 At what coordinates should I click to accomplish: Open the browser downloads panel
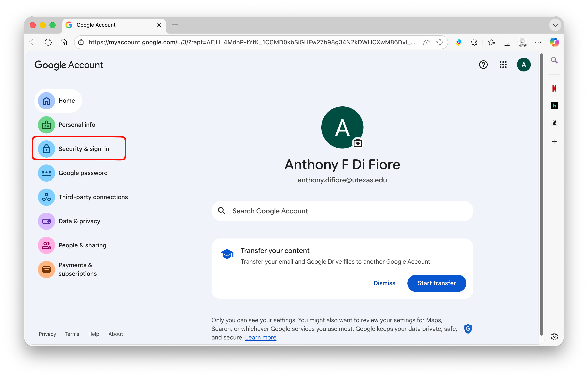tap(507, 42)
